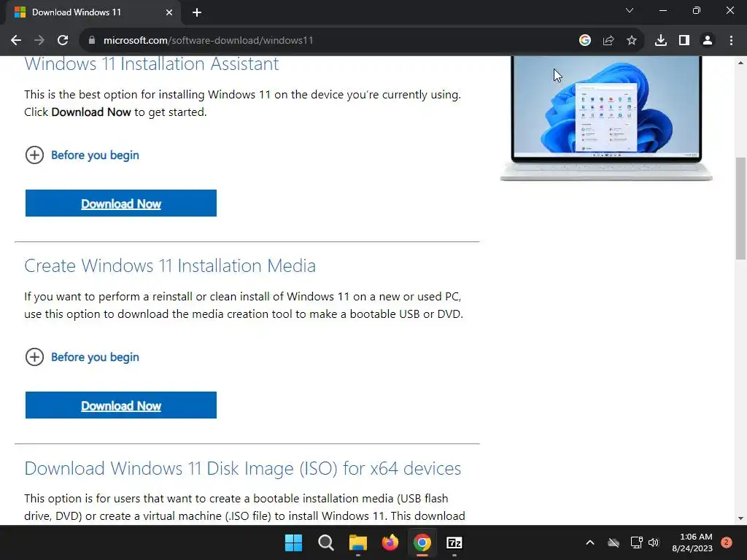Viewport: 747px width, 560px height.
Task: View site information via lock icon
Action: [92, 41]
